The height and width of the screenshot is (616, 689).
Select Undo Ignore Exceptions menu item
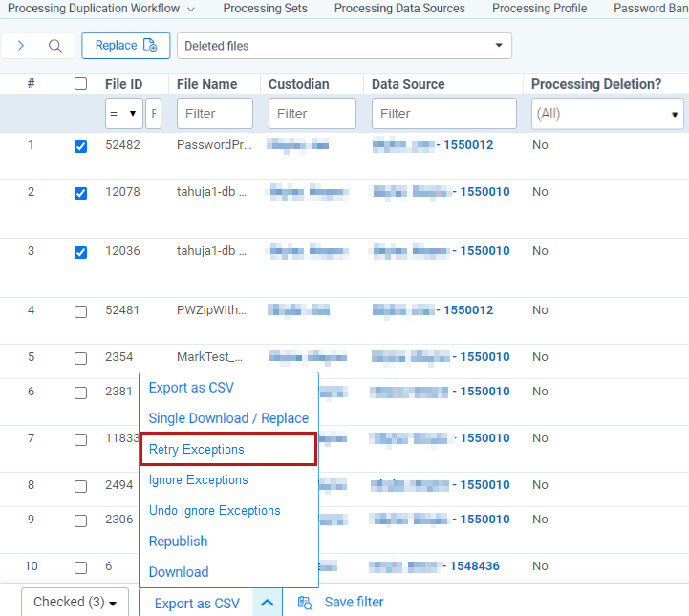[x=214, y=511]
